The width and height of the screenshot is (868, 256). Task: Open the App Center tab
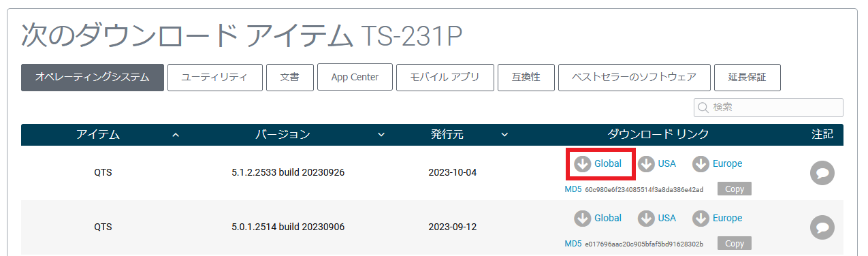coord(355,77)
